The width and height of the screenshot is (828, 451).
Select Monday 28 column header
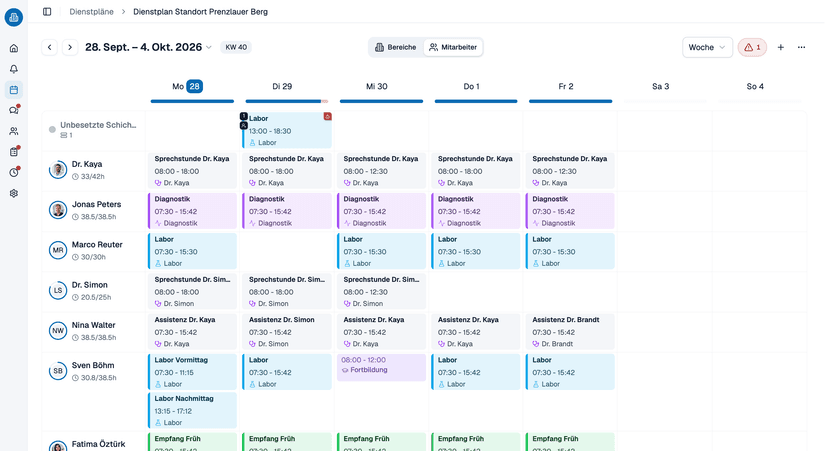click(187, 86)
